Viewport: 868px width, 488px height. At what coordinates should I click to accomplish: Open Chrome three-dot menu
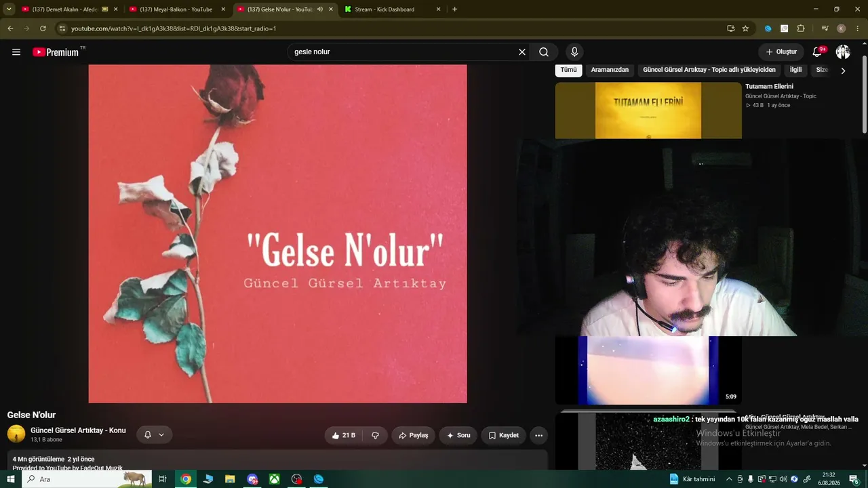(858, 28)
